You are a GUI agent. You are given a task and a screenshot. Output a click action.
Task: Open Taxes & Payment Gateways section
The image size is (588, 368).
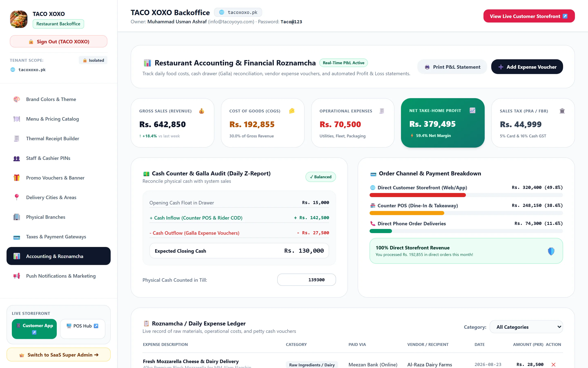pyautogui.click(x=59, y=237)
